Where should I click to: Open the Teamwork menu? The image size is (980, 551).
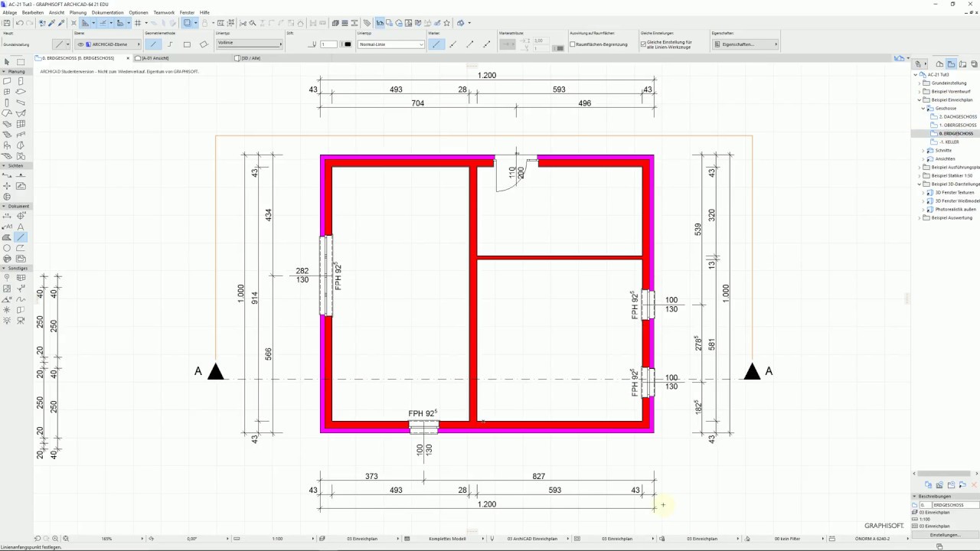[x=164, y=12]
